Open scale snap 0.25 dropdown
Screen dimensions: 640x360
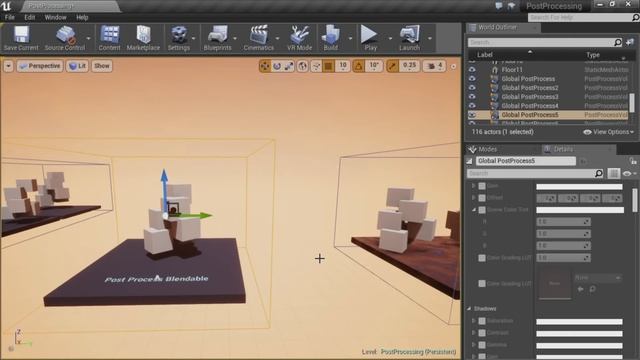pyautogui.click(x=409, y=66)
